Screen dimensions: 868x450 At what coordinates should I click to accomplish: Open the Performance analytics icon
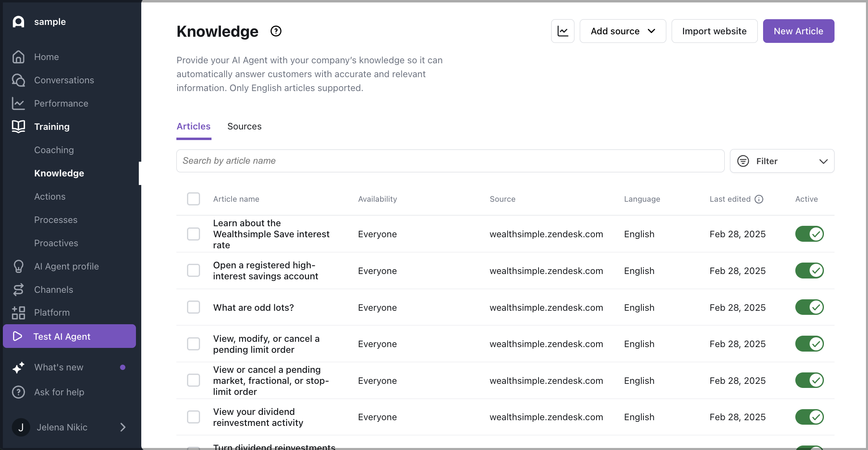click(18, 103)
